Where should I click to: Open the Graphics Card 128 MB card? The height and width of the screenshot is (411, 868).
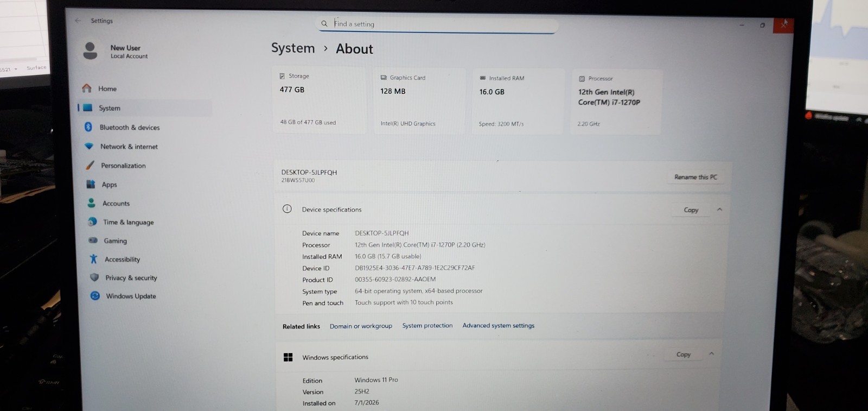tap(419, 101)
